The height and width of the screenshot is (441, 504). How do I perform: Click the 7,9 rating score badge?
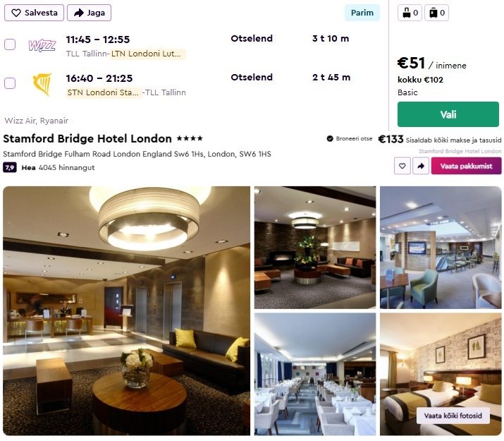10,167
